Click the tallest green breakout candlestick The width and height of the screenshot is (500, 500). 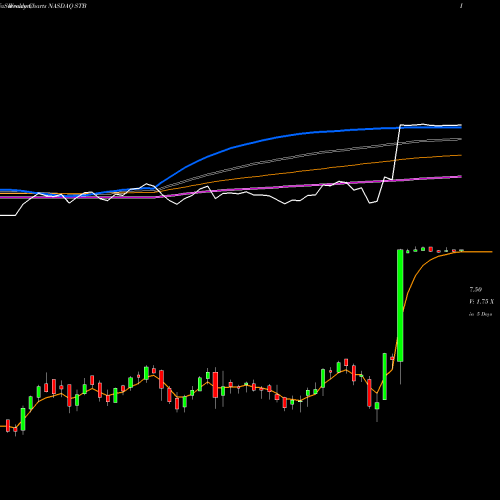point(400,305)
